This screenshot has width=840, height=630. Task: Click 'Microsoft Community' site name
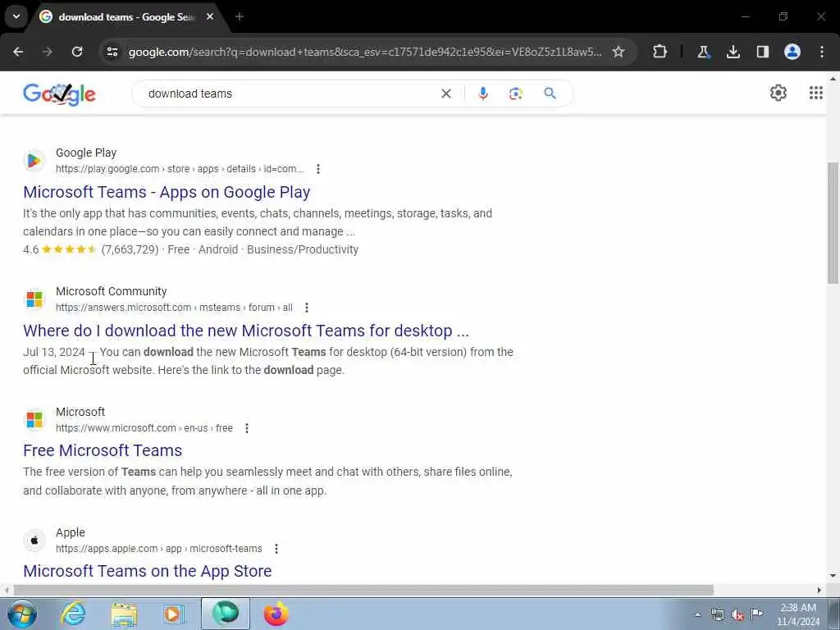(x=112, y=291)
